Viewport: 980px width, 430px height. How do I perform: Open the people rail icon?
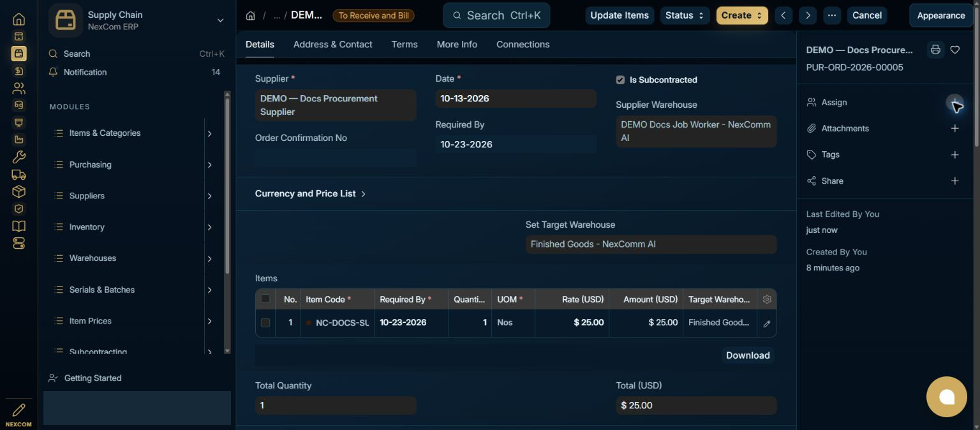[x=19, y=88]
